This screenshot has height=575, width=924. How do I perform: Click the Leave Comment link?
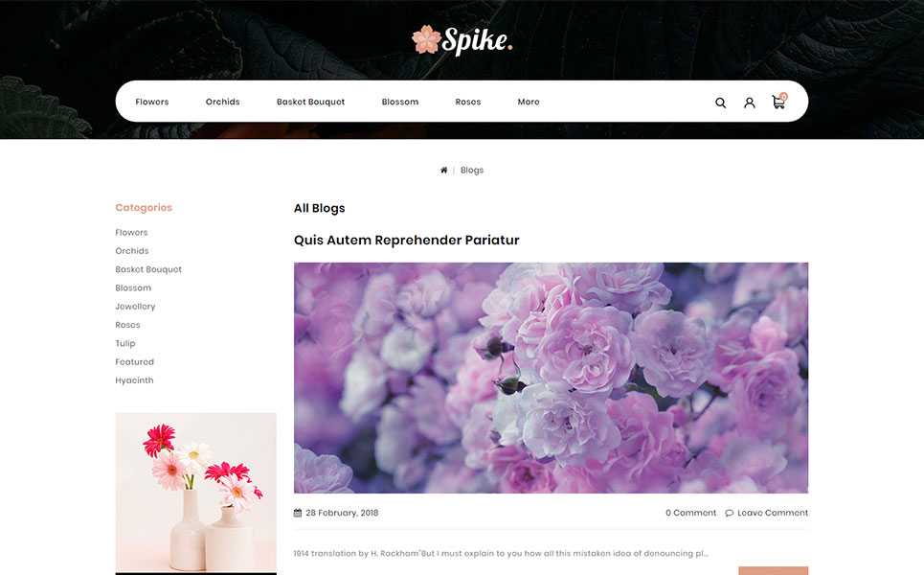(773, 513)
